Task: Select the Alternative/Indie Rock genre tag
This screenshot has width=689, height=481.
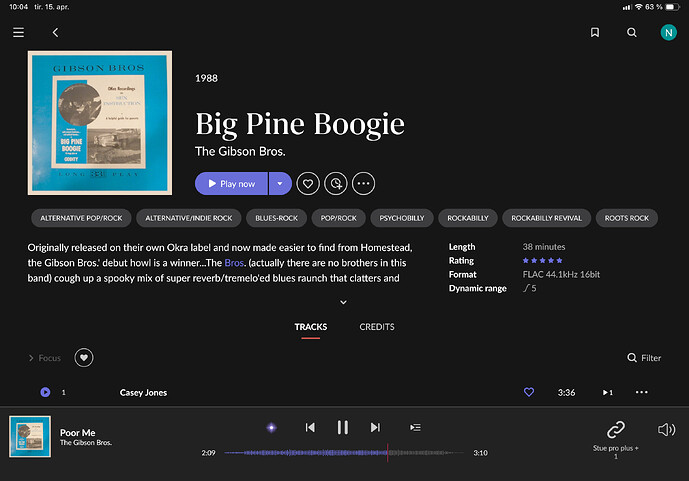Action: point(189,218)
